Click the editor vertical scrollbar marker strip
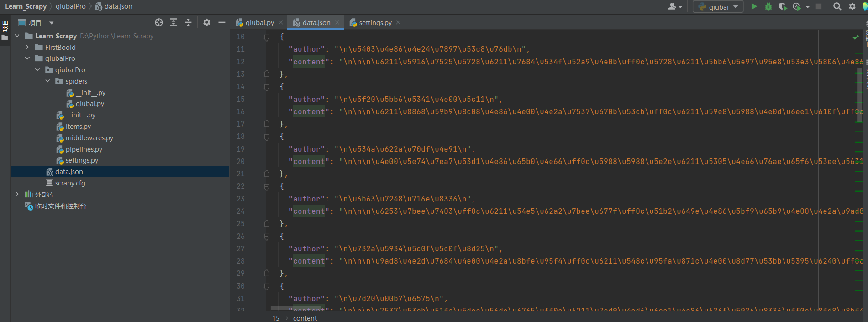Viewport: 868px width, 322px height. [859, 171]
